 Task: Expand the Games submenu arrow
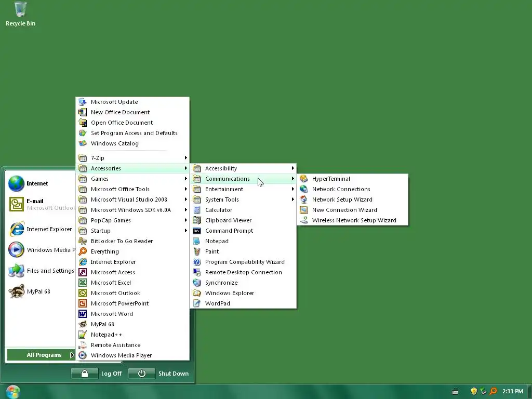186,179
